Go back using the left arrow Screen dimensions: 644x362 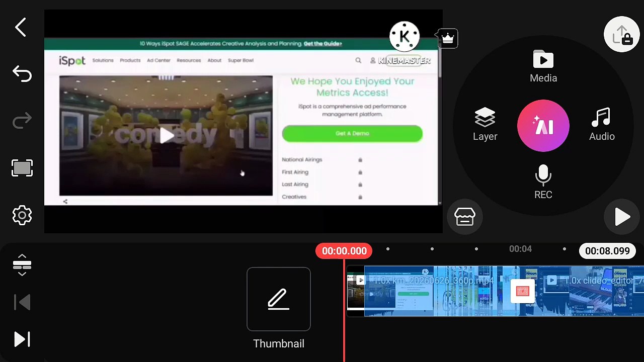pos(21,28)
